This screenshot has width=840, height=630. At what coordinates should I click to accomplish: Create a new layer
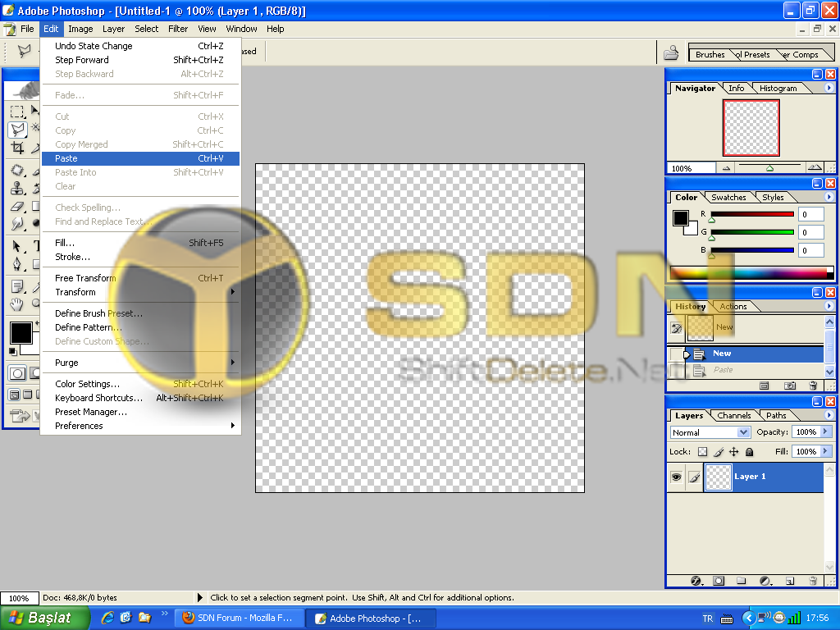tap(790, 581)
